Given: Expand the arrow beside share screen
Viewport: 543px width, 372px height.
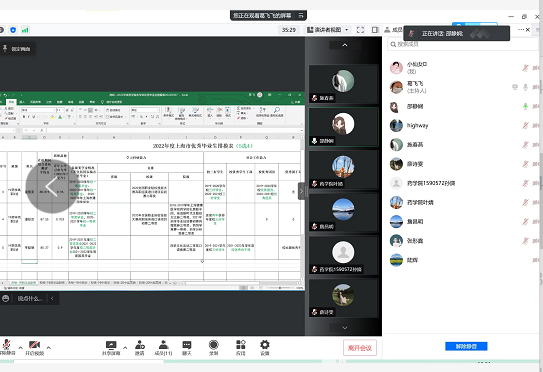Looking at the screenshot, I should (x=125, y=347).
